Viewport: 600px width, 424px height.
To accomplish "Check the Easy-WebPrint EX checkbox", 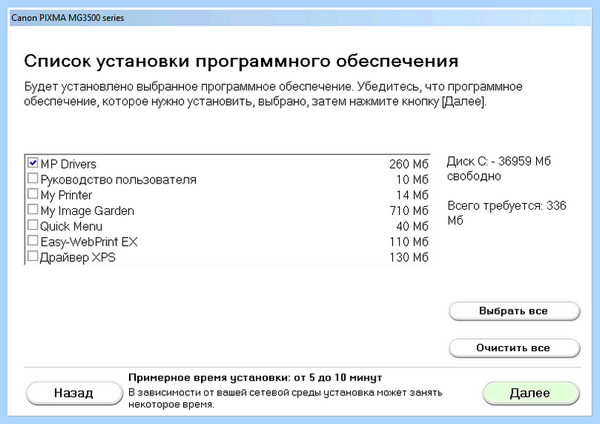I will click(33, 241).
